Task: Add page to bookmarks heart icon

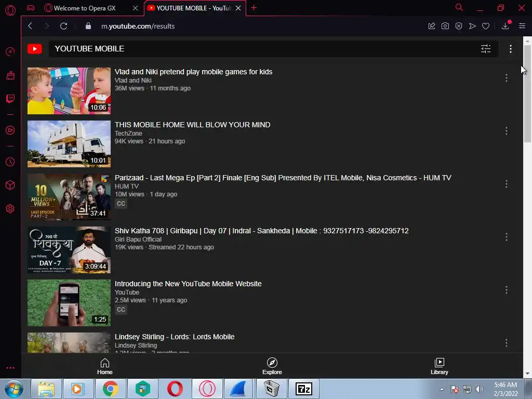Action: (x=486, y=26)
